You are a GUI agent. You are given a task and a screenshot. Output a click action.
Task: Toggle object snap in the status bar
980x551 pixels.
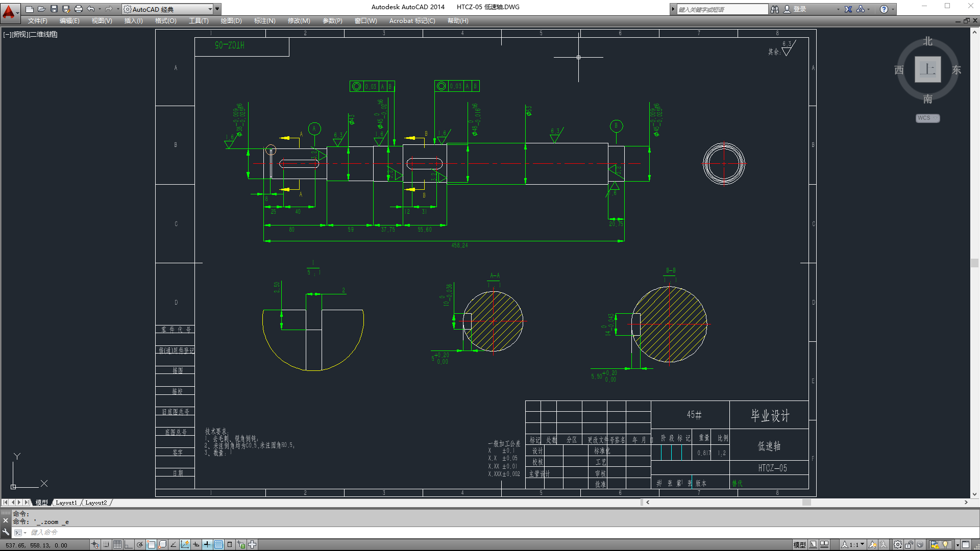point(151,545)
